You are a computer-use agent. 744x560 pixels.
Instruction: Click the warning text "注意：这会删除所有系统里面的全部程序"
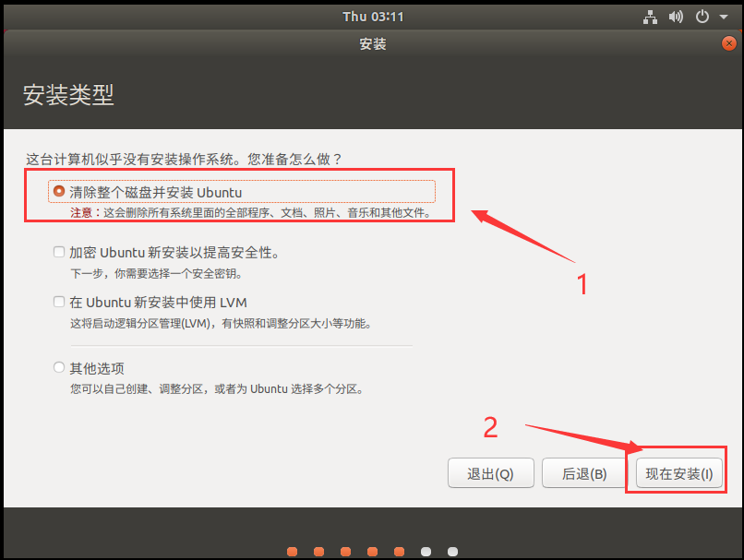point(170,212)
